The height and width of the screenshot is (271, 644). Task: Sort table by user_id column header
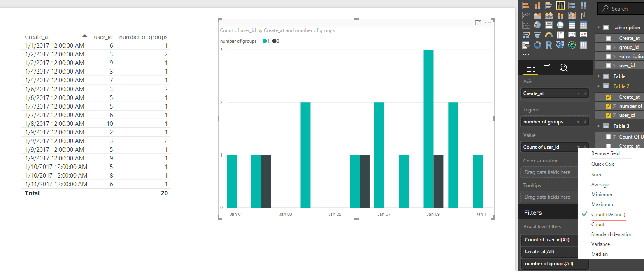click(103, 37)
